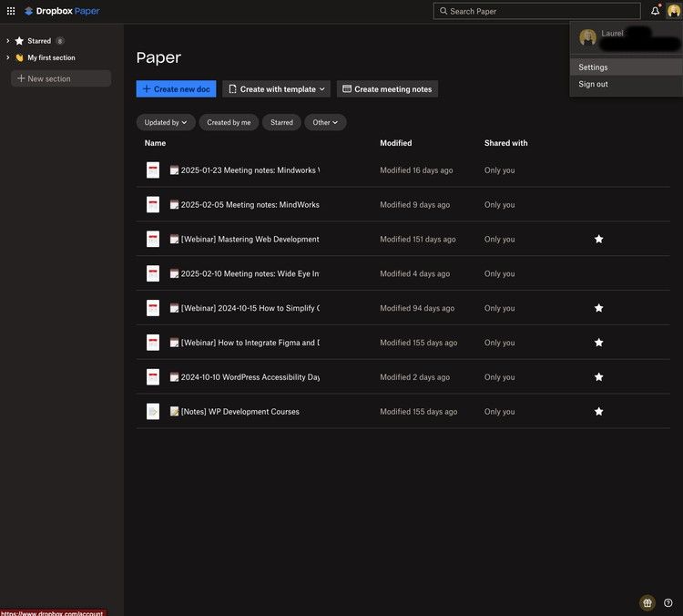Unstar the Mastering Web Development webinar doc
The width and height of the screenshot is (683, 616).
click(x=598, y=239)
